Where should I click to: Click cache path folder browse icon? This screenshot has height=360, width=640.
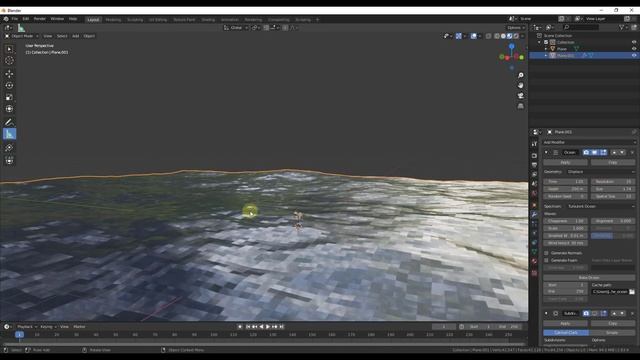click(632, 291)
